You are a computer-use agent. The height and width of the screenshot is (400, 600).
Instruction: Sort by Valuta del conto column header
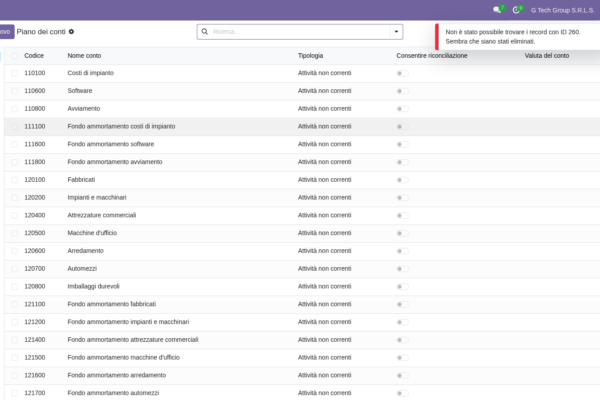pyautogui.click(x=546, y=56)
